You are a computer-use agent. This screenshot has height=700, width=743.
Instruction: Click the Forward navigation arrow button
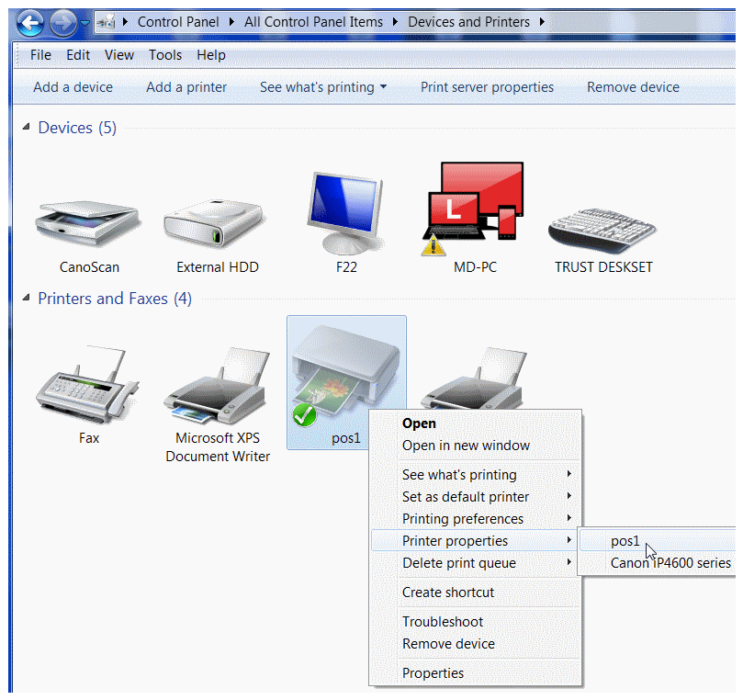coord(63,23)
